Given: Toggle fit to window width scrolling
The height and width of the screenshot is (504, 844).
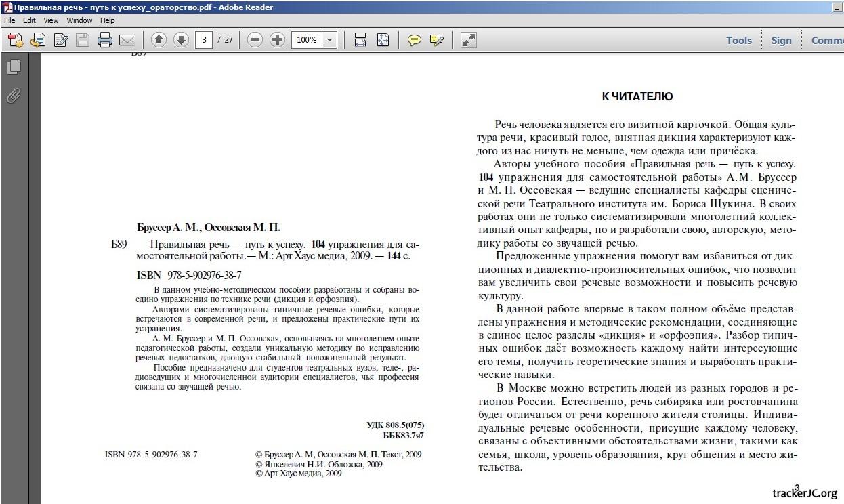Looking at the screenshot, I should [360, 40].
